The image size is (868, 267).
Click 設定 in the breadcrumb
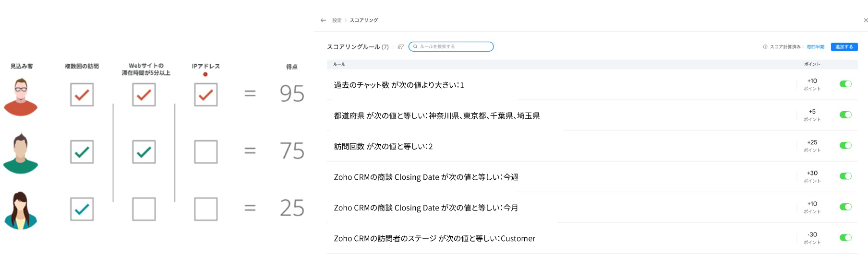point(337,20)
